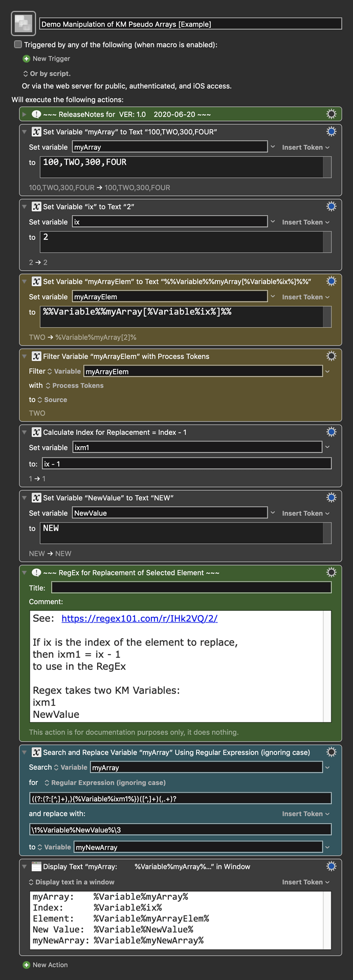This screenshot has height=980, width=353.
Task: Collapse the RegEx for Replacement comment action
Action: [x=24, y=573]
